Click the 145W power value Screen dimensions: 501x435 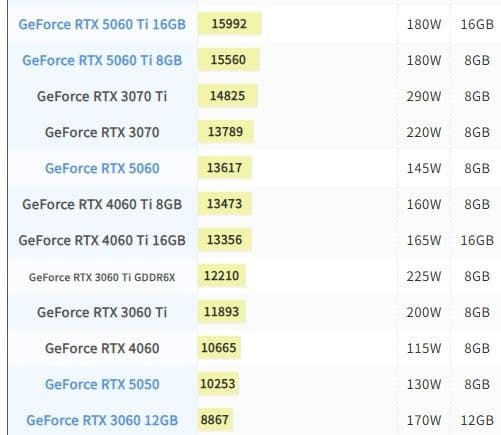coord(424,168)
